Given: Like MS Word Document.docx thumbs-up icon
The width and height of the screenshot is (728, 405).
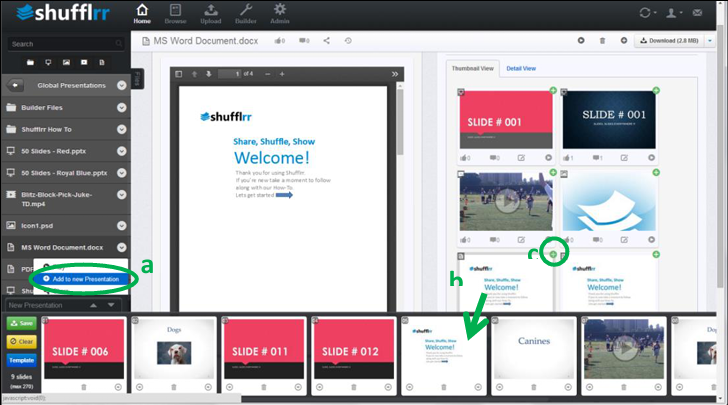Looking at the screenshot, I should 280,41.
